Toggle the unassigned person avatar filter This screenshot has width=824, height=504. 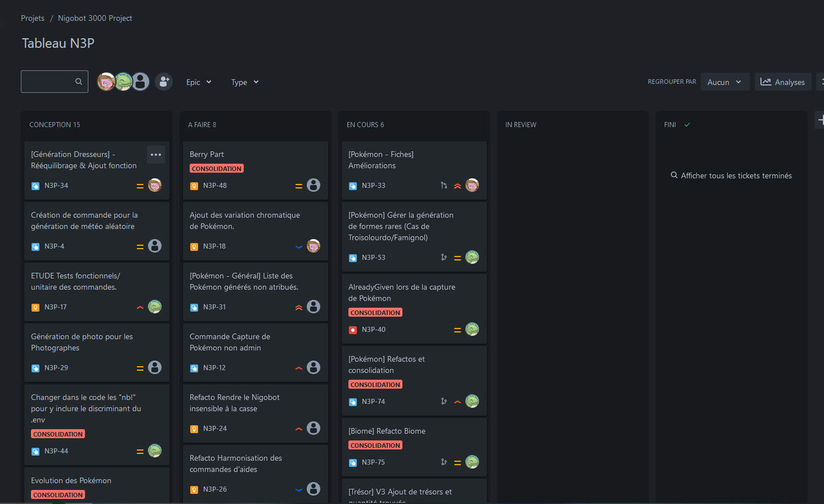coord(140,81)
